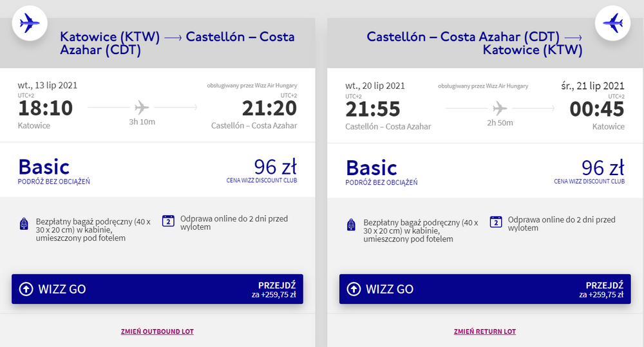Click the outbound 96 zł discount club price
Image resolution: width=644 pixels, height=347 pixels.
[275, 167]
